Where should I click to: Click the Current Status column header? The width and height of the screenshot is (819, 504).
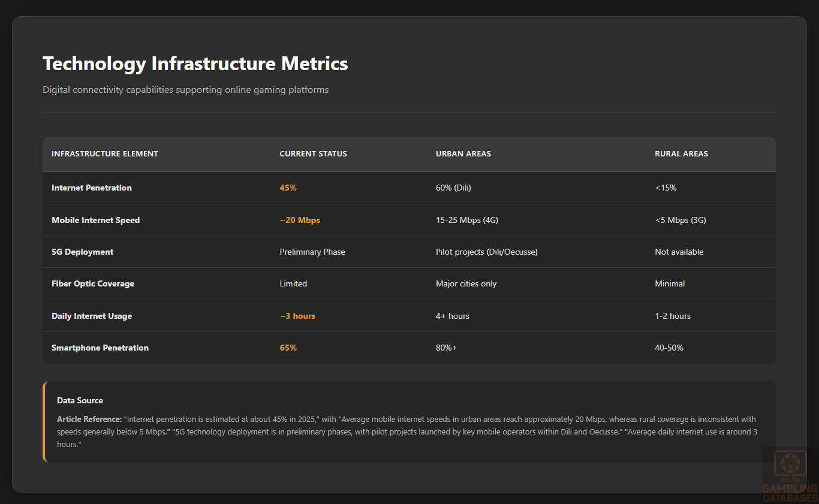(x=313, y=154)
